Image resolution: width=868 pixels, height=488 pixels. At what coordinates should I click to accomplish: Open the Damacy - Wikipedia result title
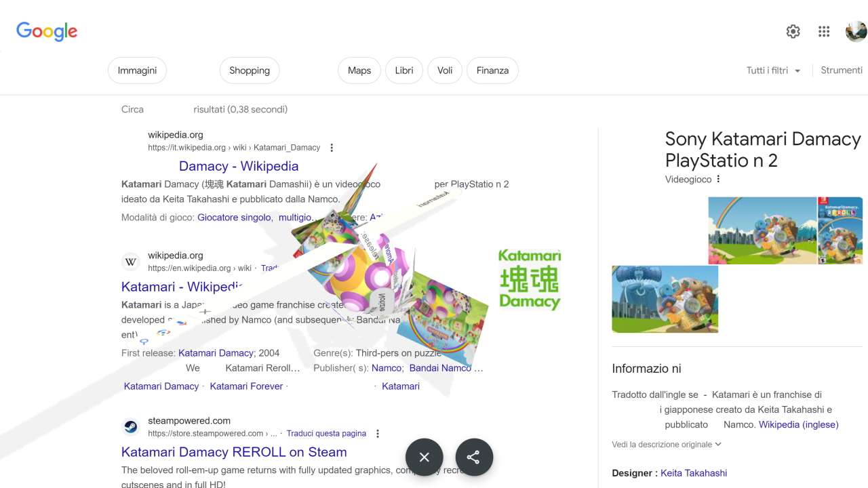(239, 166)
